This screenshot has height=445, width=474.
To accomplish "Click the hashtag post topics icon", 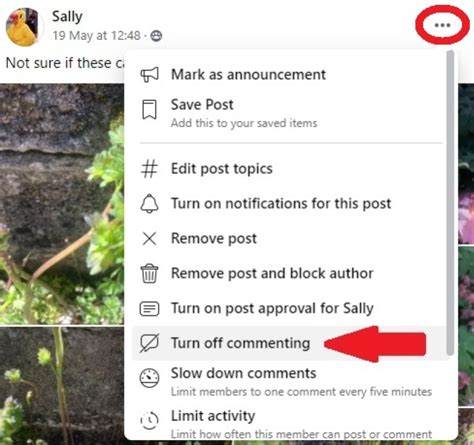I will 149,169.
